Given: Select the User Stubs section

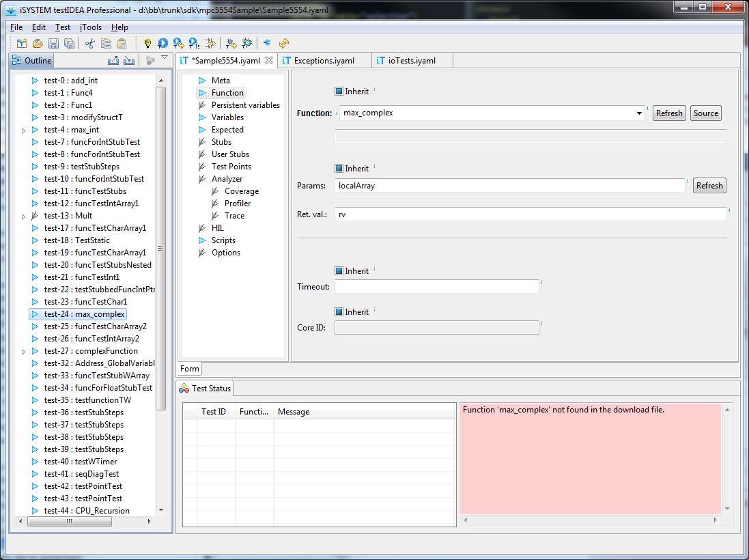Looking at the screenshot, I should (x=230, y=154).
